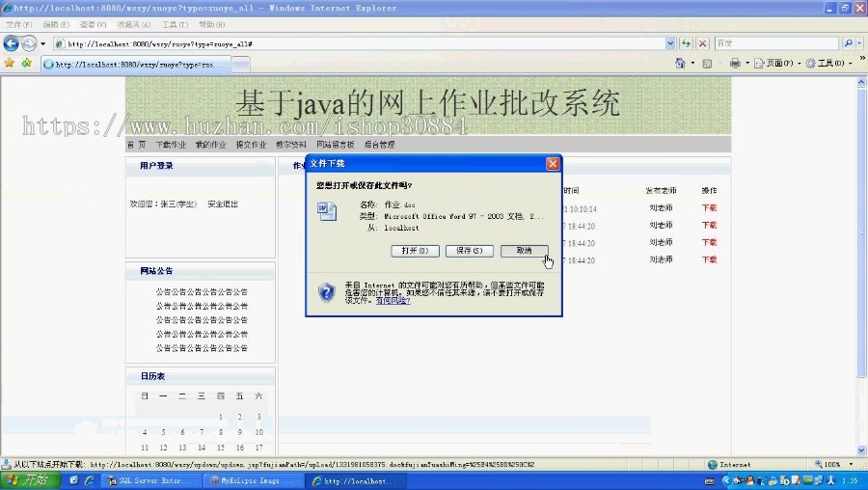Click calendar date 15

pyautogui.click(x=220, y=448)
